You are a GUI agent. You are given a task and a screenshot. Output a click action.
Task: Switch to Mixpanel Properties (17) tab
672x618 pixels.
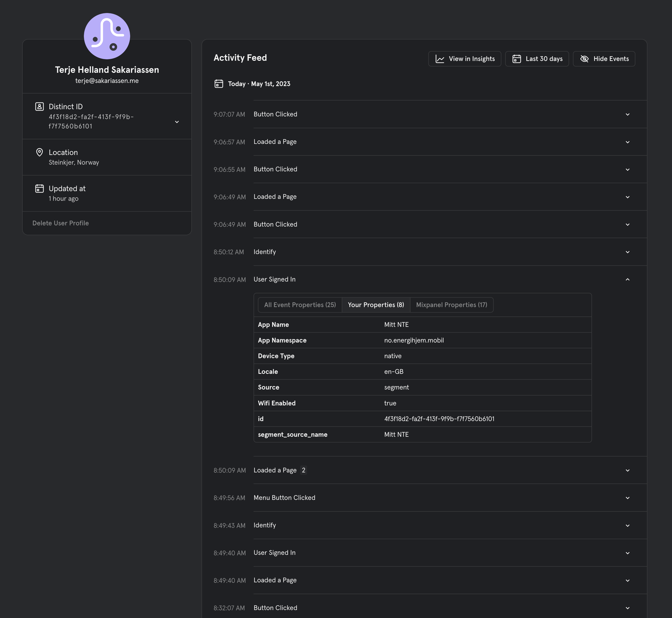(451, 305)
